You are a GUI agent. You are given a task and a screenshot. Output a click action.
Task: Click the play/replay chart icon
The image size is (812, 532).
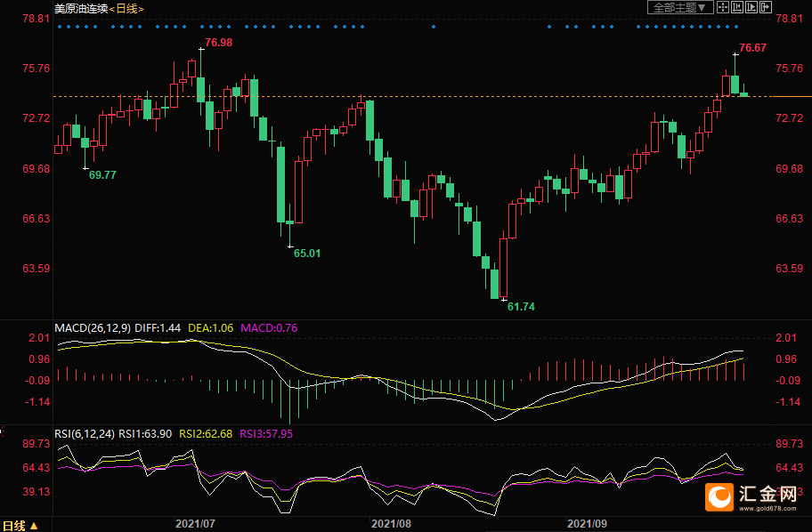750,8
